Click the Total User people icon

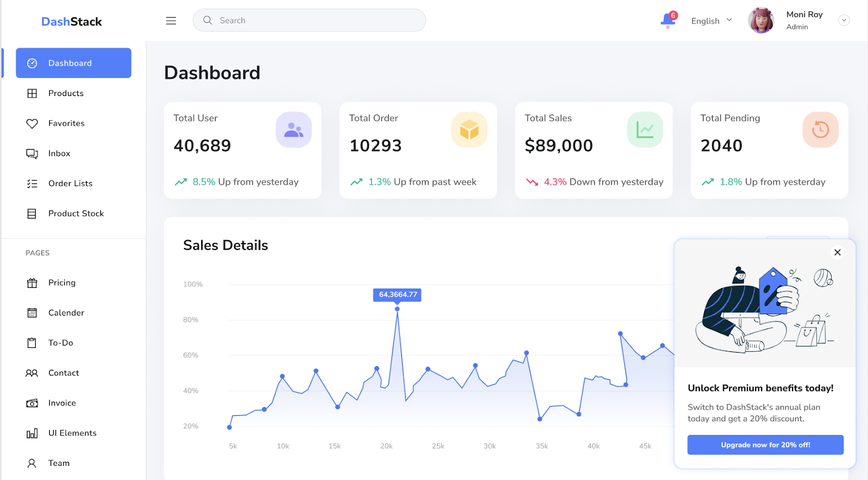(x=293, y=130)
